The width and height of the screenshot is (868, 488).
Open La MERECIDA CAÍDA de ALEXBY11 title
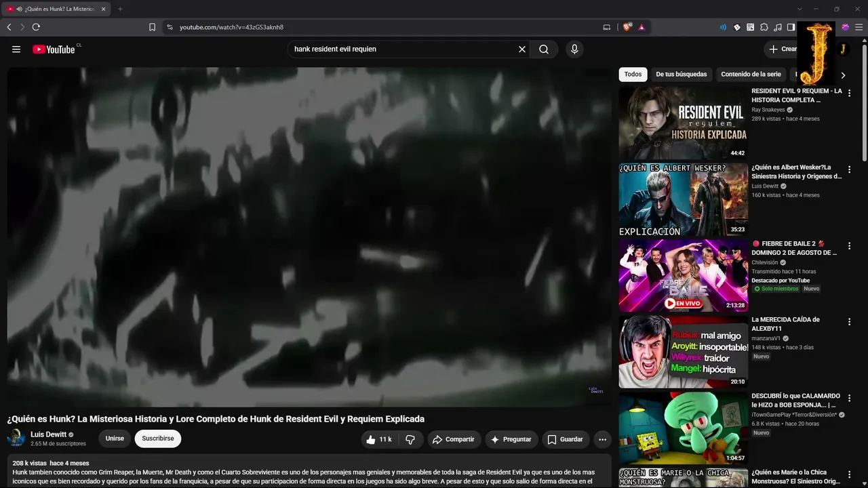tap(785, 324)
